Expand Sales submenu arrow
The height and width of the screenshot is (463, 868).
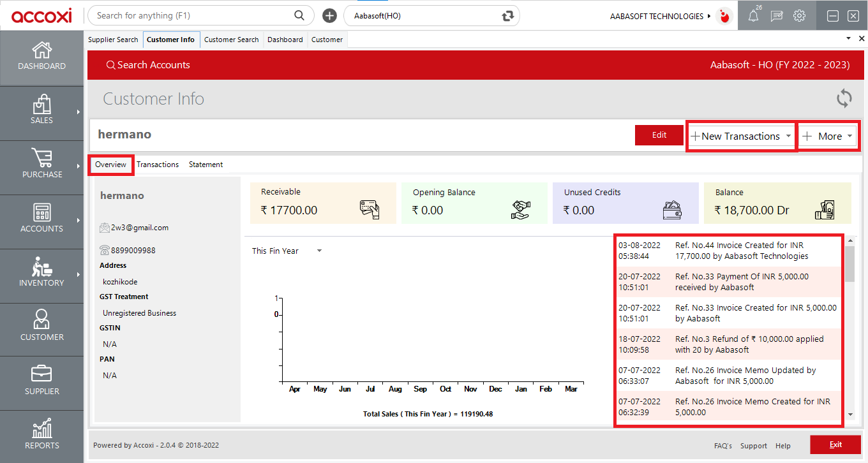(79, 112)
